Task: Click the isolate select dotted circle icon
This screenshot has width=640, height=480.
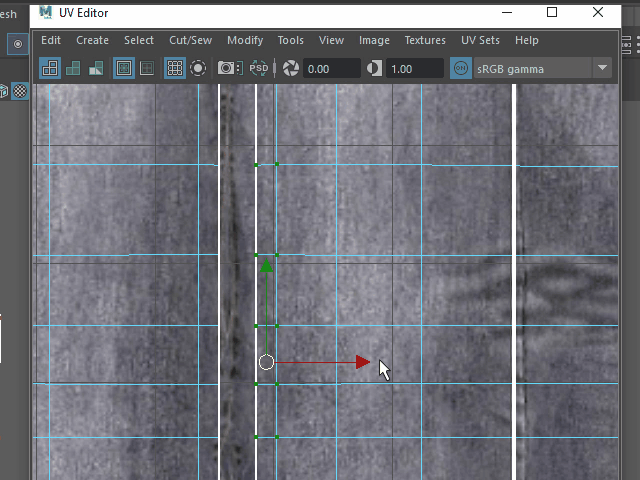Action: click(x=198, y=68)
